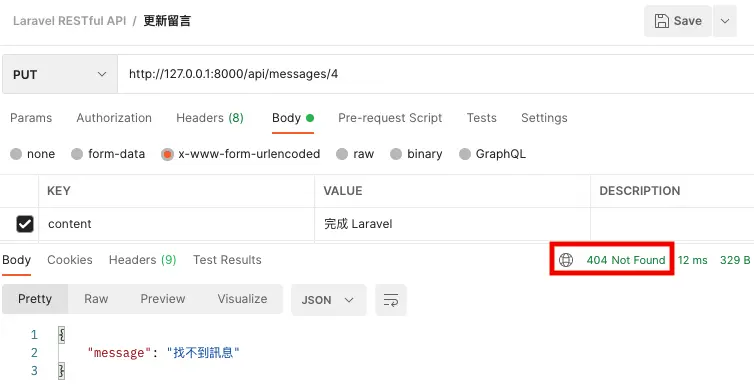This screenshot has width=754, height=385.
Task: Open the Save options dropdown arrow
Action: click(x=725, y=21)
